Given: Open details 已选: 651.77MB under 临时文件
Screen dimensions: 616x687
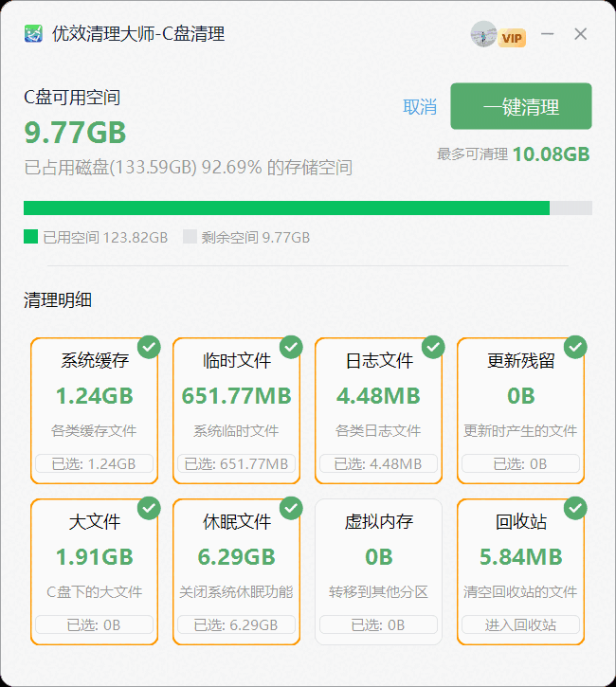Looking at the screenshot, I should [236, 463].
